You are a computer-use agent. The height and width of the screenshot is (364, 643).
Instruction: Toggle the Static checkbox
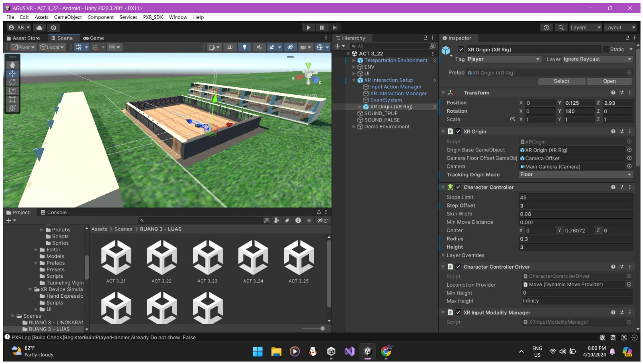click(x=606, y=49)
